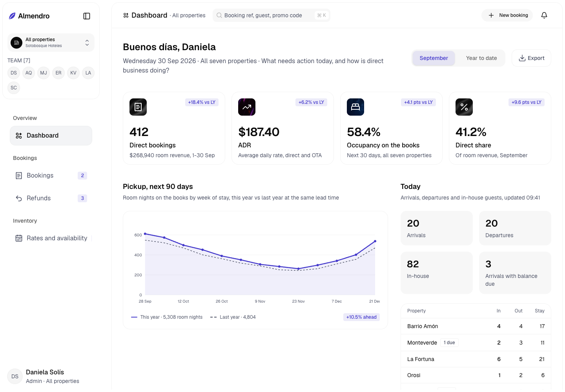This screenshot has height=392, width=565.
Task: Click the plus icon on New booking
Action: [x=491, y=15]
